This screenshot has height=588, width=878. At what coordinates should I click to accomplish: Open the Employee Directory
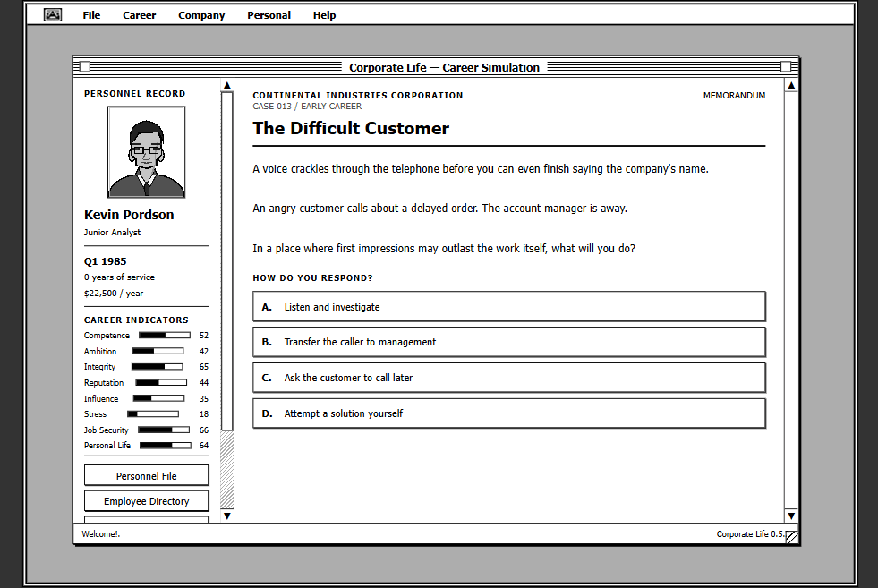(146, 501)
